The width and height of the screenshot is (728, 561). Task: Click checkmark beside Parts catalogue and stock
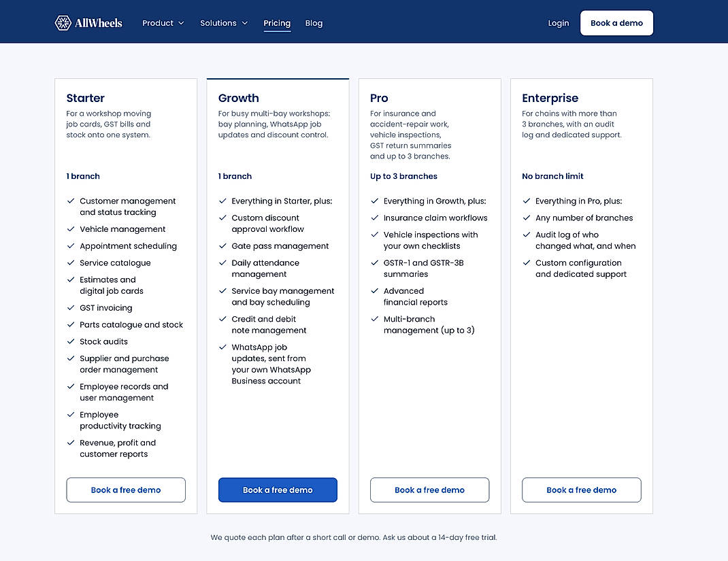71,325
